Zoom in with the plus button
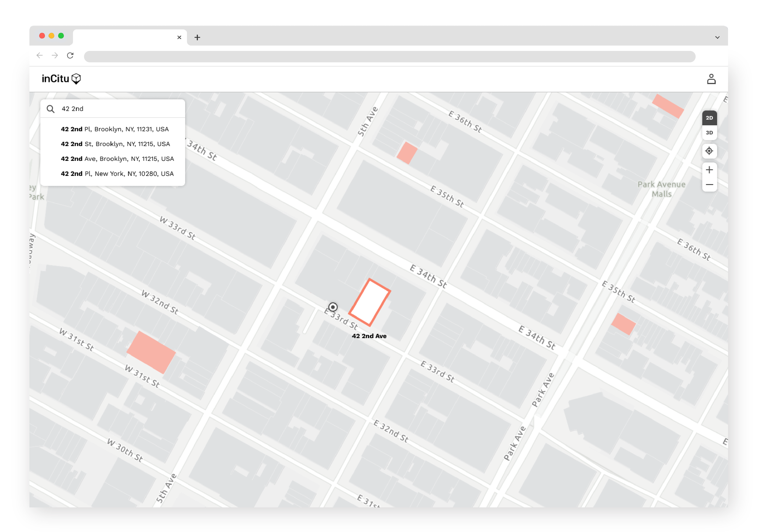This screenshot has width=757, height=532. click(709, 170)
